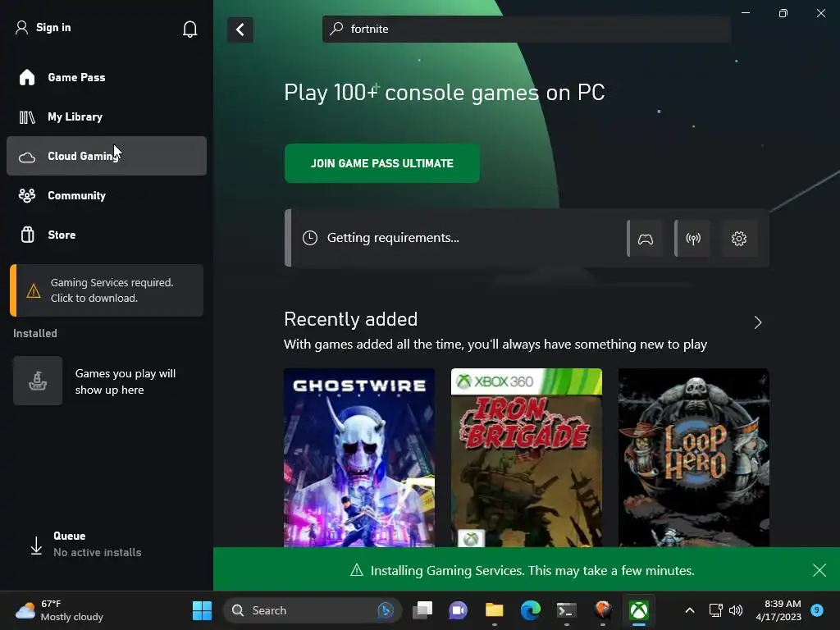This screenshot has width=840, height=630.
Task: Dismiss the Installing Gaming Services banner
Action: click(x=819, y=570)
